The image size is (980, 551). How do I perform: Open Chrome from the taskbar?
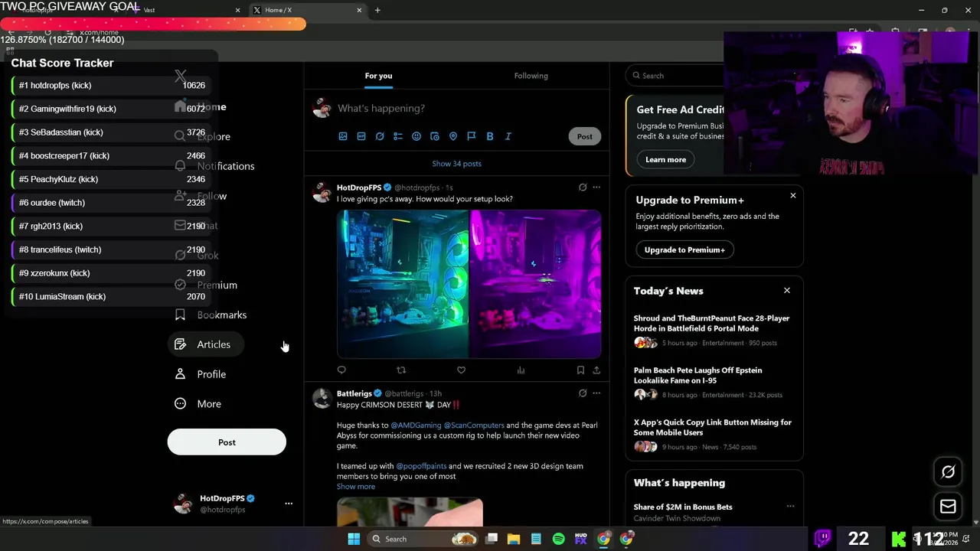(604, 539)
